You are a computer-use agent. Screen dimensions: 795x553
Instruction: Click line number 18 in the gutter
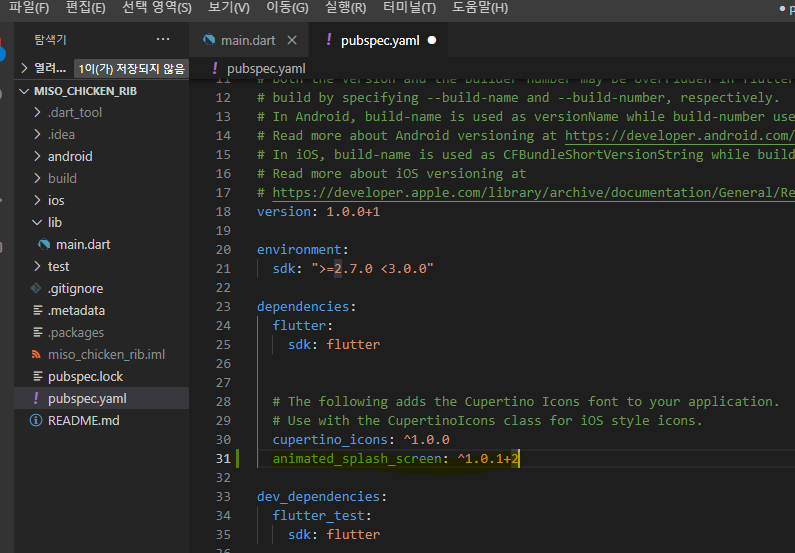click(223, 211)
